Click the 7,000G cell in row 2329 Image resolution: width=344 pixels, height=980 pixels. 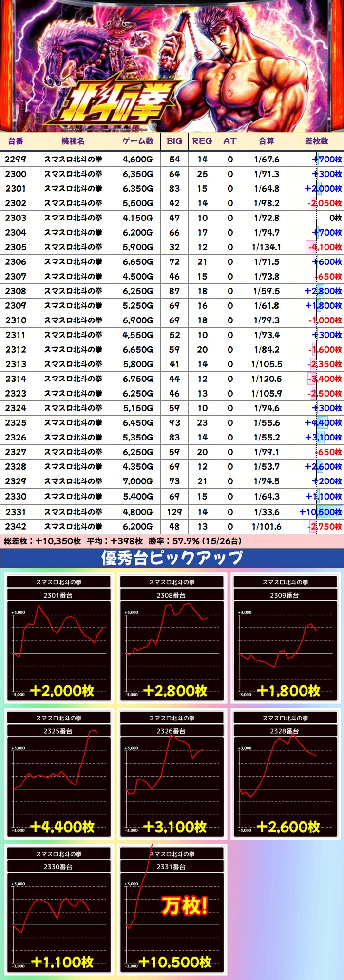tap(138, 481)
